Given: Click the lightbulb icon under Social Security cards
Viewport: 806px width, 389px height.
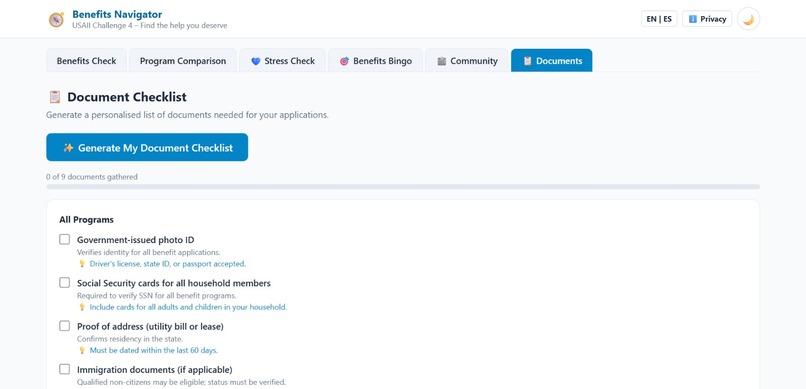Looking at the screenshot, I should pyautogui.click(x=81, y=307).
